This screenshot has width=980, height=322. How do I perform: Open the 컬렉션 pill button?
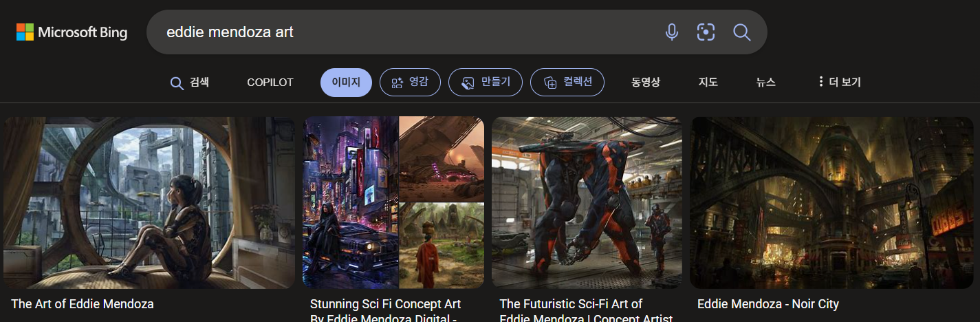567,83
